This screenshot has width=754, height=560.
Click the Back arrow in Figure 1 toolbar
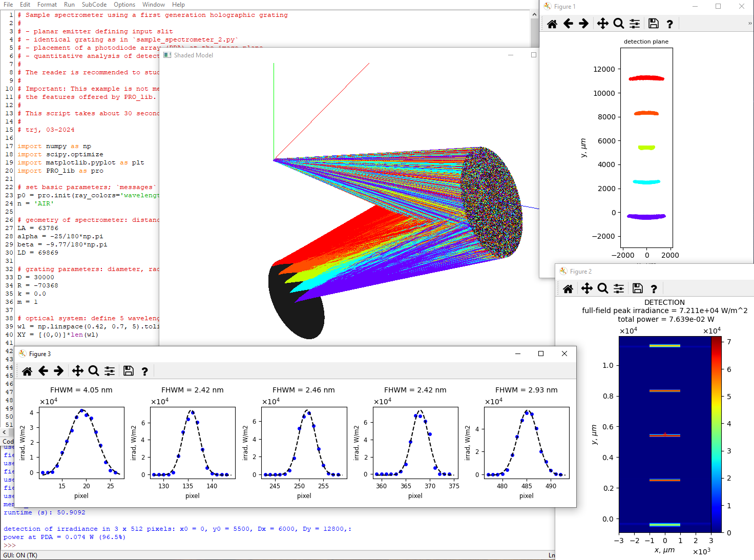[568, 24]
